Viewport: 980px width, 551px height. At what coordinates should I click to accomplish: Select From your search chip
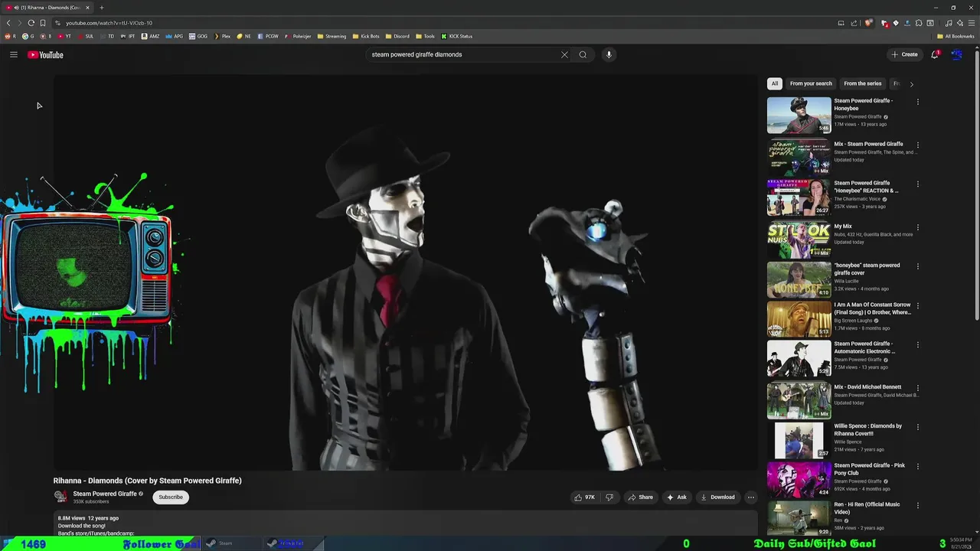click(811, 83)
